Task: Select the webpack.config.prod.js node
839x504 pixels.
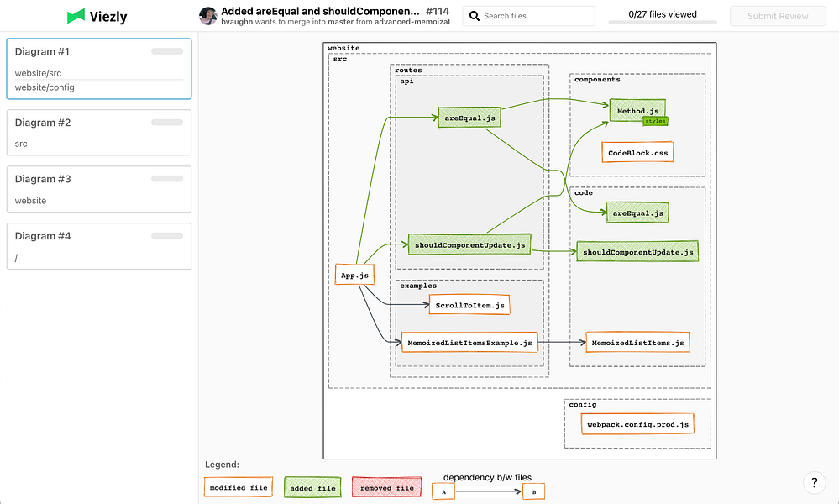Action: click(637, 424)
